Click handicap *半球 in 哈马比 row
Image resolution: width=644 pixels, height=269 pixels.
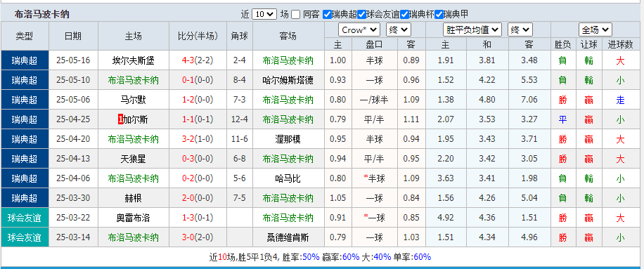click(x=374, y=178)
